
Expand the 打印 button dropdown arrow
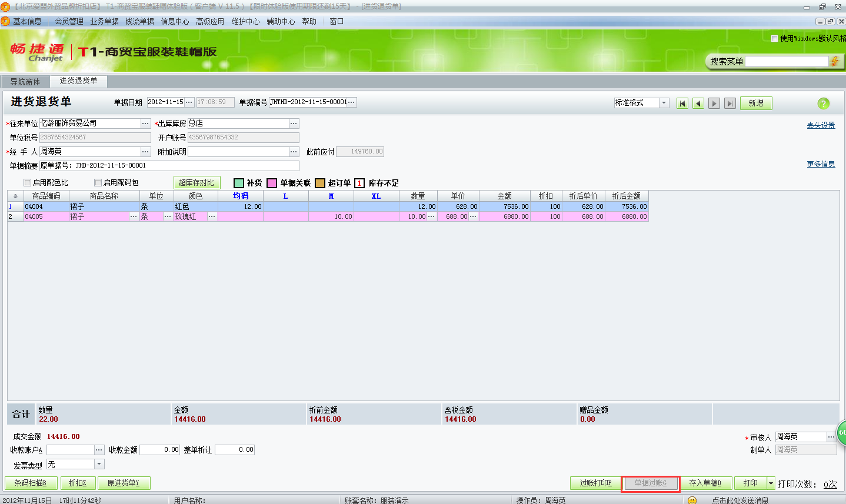click(771, 483)
